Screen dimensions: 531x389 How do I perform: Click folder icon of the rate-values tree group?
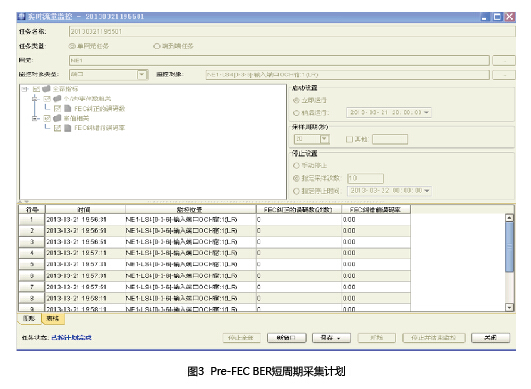point(57,118)
